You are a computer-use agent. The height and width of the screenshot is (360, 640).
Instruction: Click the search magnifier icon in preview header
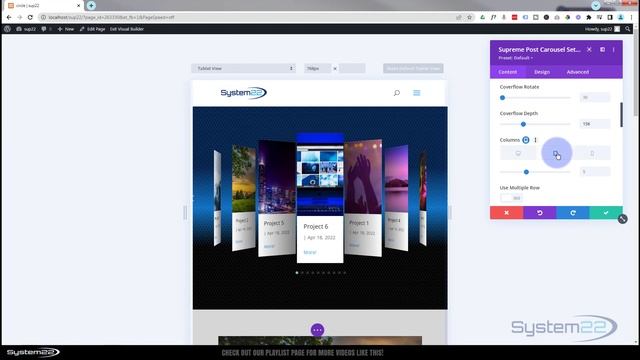(397, 93)
